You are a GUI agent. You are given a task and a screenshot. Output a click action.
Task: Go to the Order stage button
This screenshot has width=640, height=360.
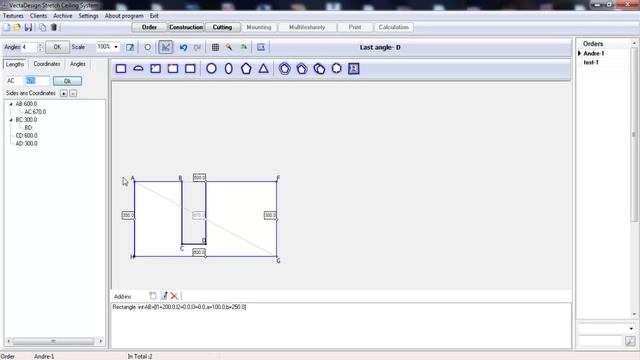pyautogui.click(x=149, y=27)
